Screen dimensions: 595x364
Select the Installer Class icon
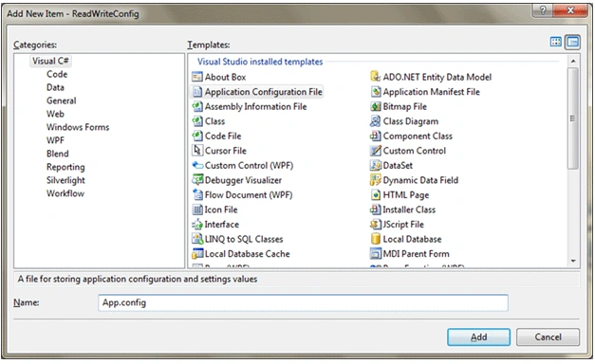[375, 209]
